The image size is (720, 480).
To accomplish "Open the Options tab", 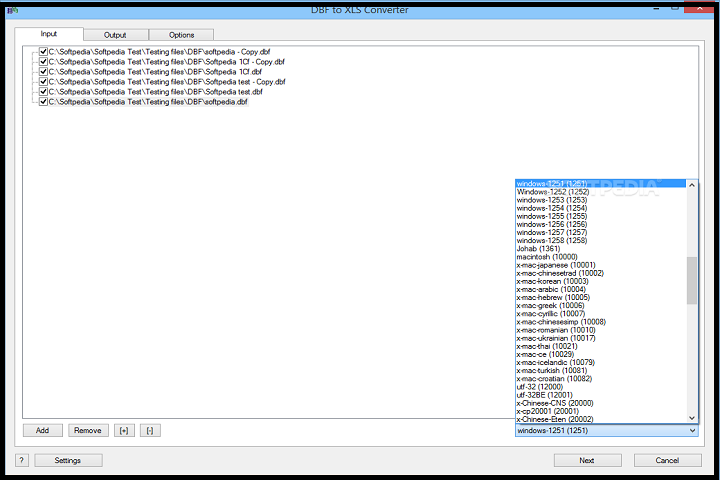I will pyautogui.click(x=181, y=35).
